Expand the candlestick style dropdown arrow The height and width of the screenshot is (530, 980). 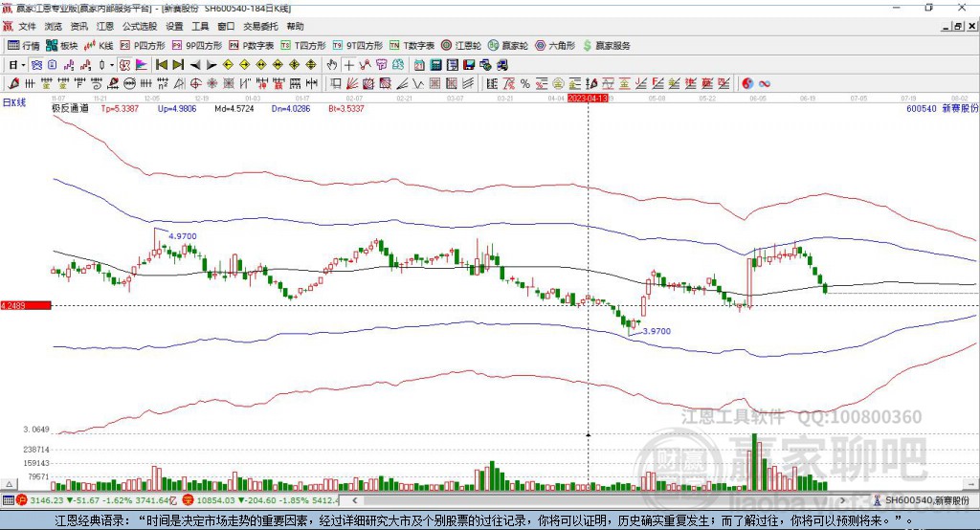[112, 65]
